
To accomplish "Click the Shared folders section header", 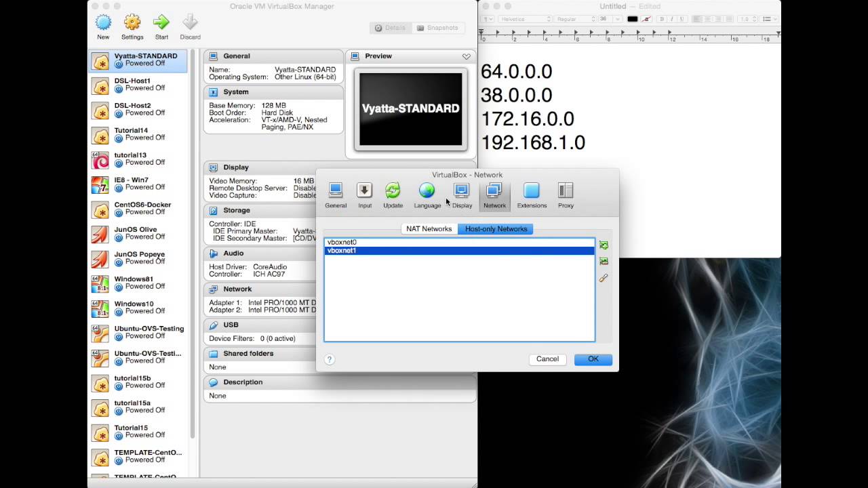I will click(248, 354).
